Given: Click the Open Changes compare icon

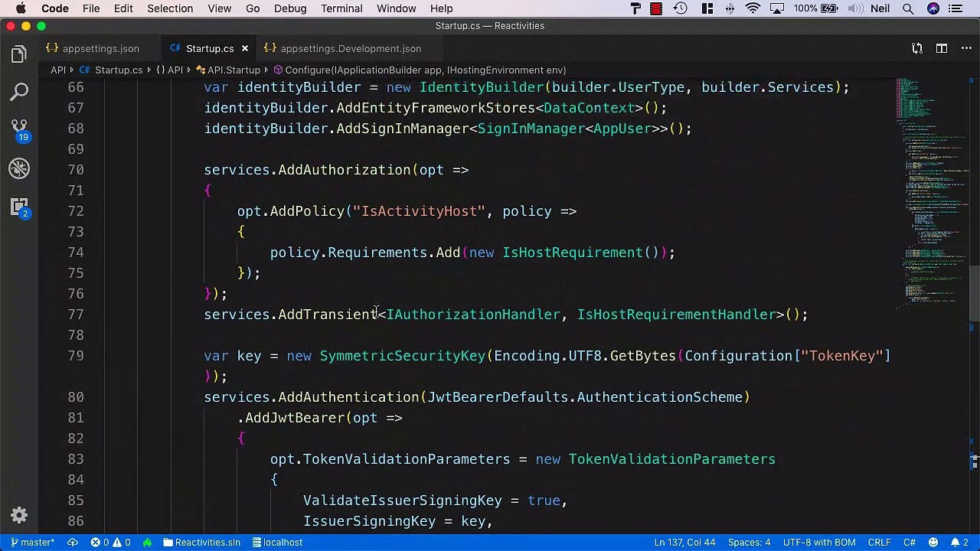Looking at the screenshot, I should (917, 48).
